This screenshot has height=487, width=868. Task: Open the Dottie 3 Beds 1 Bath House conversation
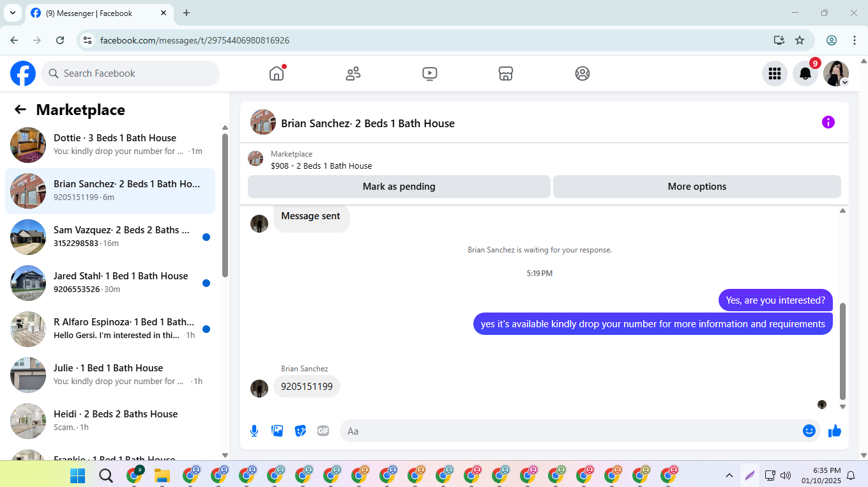[110, 145]
